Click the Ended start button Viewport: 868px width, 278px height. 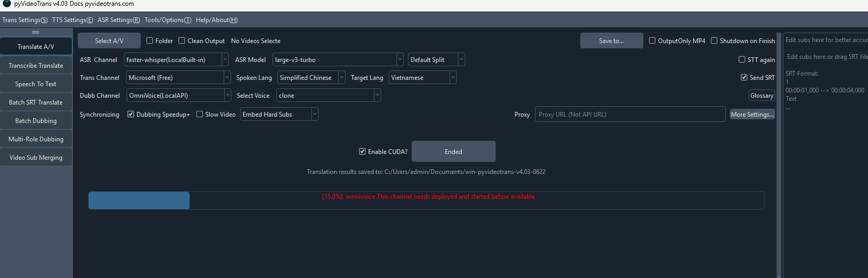(x=453, y=152)
